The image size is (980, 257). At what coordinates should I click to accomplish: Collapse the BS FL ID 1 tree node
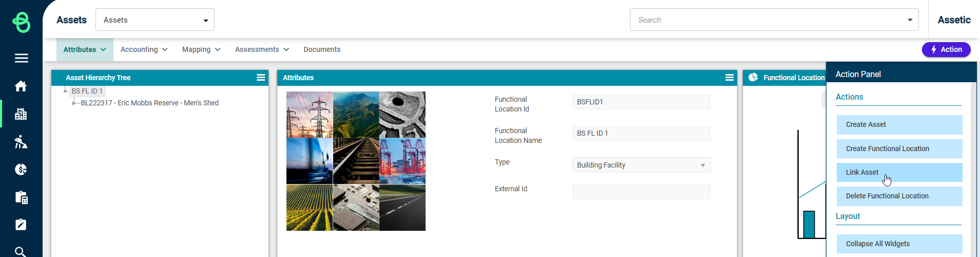pos(66,90)
